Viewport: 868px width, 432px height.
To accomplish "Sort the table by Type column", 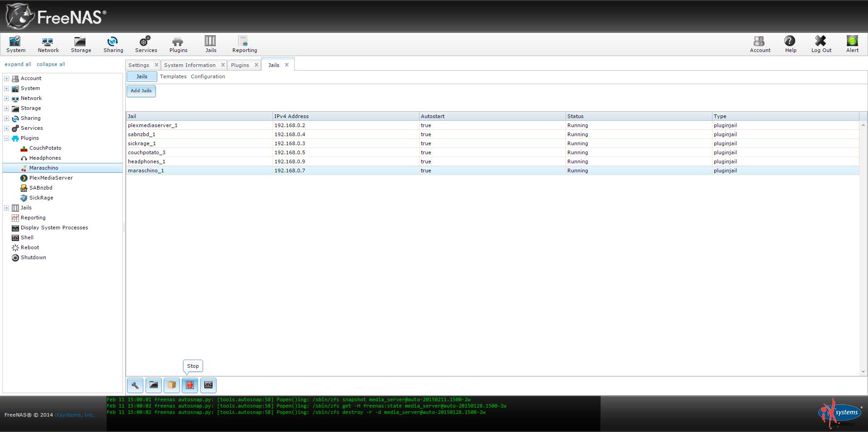I will pyautogui.click(x=786, y=116).
